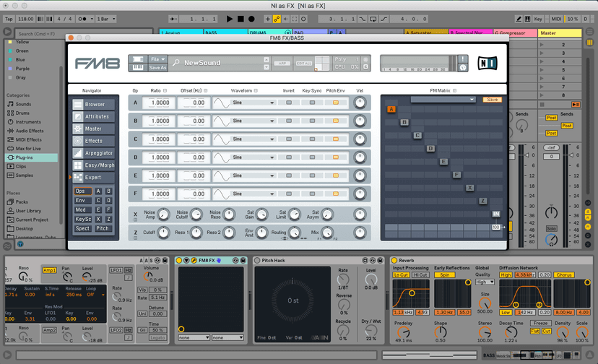Select the Spect expert sub-page
The height and width of the screenshot is (364, 598).
(x=83, y=228)
